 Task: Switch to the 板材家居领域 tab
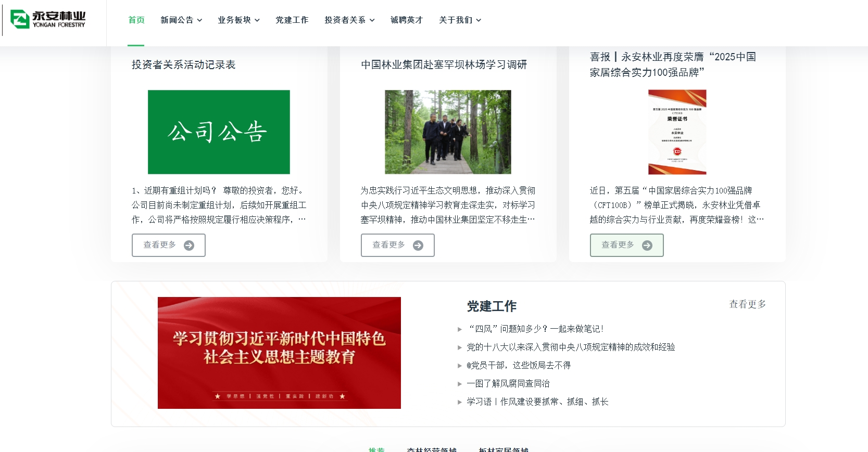point(504,449)
